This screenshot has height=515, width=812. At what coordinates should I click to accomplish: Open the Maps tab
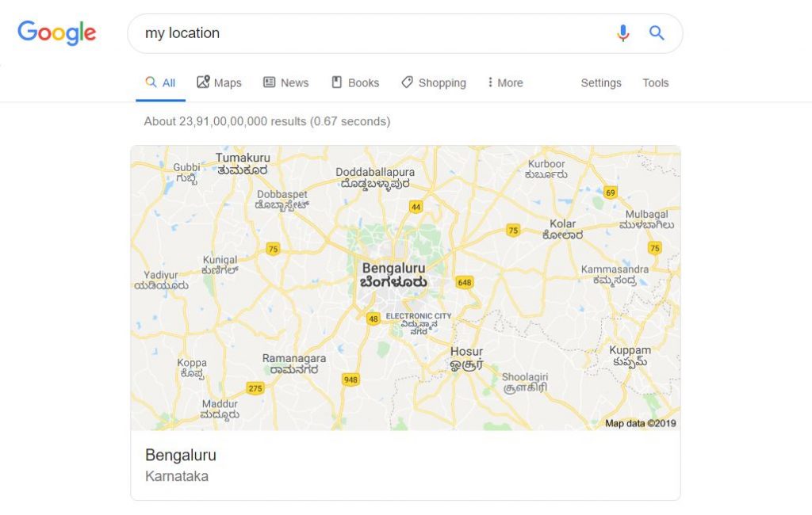(219, 83)
